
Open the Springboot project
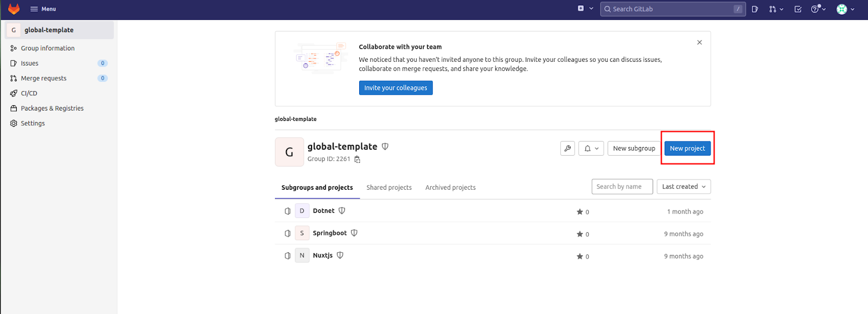(330, 233)
